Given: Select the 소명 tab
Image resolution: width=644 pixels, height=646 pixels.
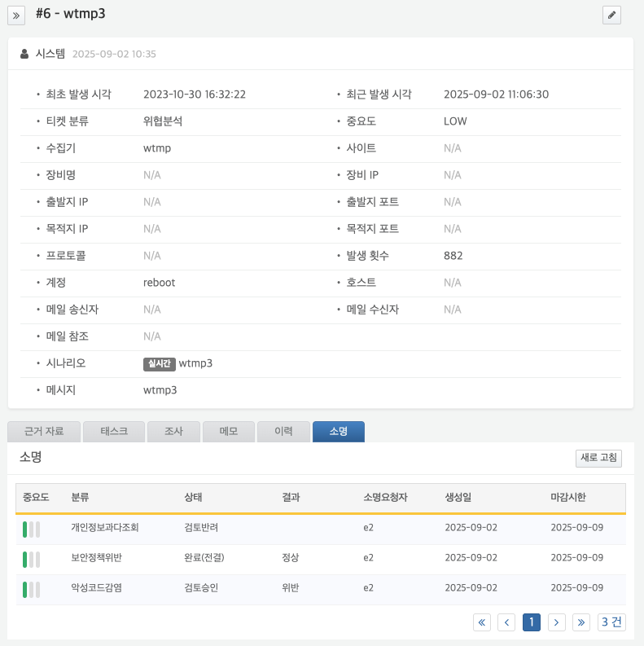Looking at the screenshot, I should point(339,432).
